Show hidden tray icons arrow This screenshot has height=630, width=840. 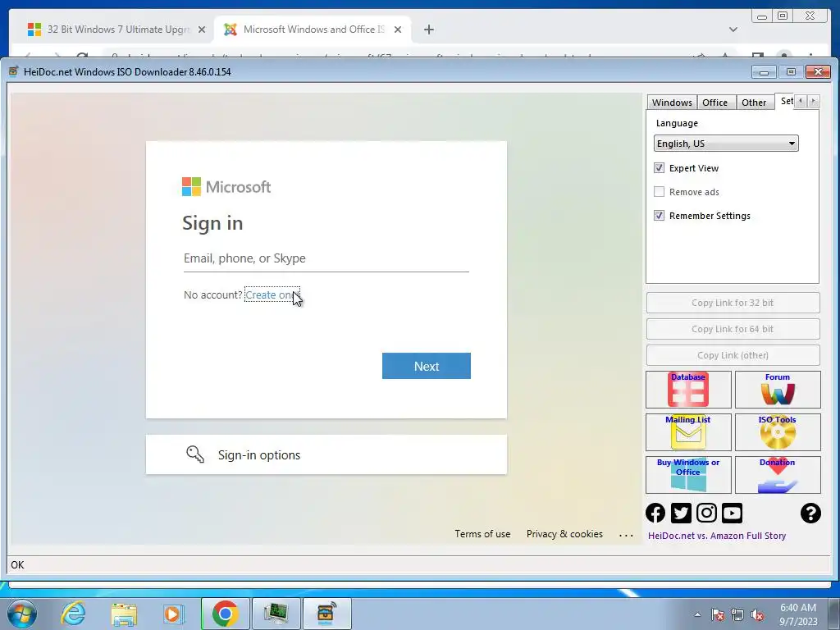(697, 614)
